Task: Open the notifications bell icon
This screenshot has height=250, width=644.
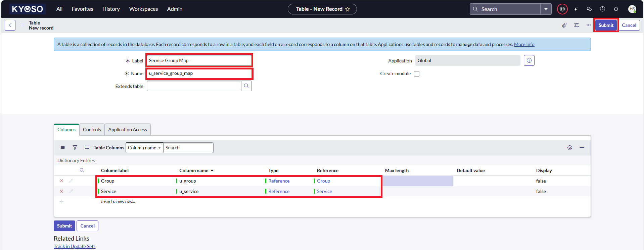Action: pyautogui.click(x=616, y=9)
